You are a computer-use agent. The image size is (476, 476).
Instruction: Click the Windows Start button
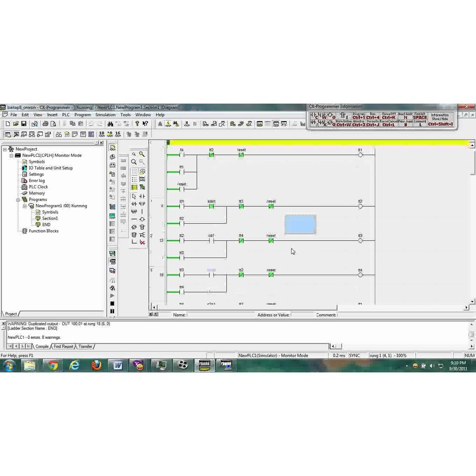pos(9,365)
